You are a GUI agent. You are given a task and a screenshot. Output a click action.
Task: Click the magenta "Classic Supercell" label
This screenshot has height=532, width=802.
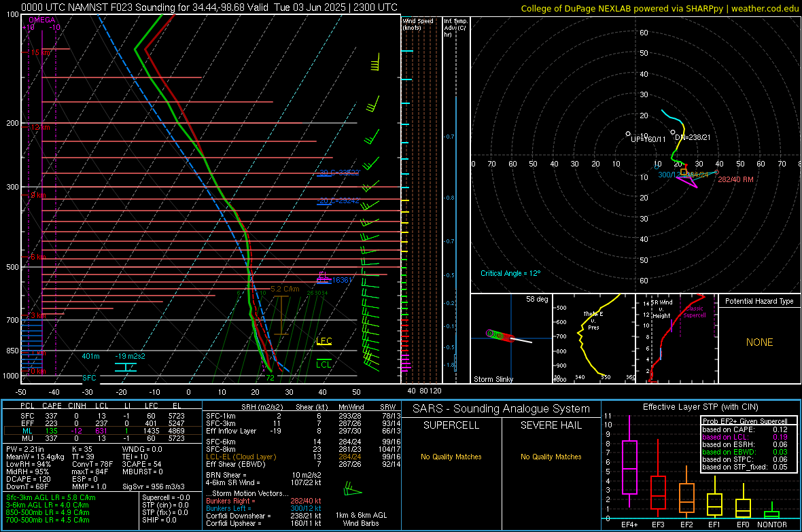coord(695,312)
